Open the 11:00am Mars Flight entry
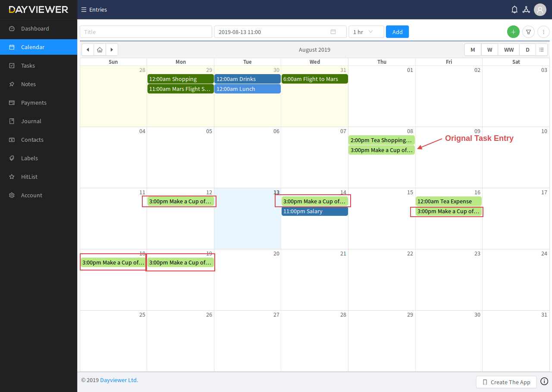The width and height of the screenshot is (552, 392). click(181, 89)
